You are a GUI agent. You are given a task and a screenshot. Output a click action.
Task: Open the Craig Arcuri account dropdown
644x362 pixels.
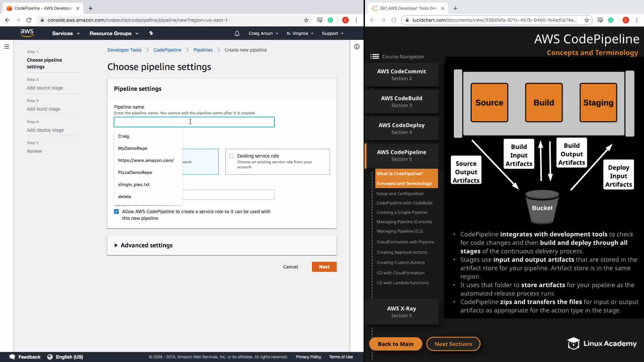point(263,33)
